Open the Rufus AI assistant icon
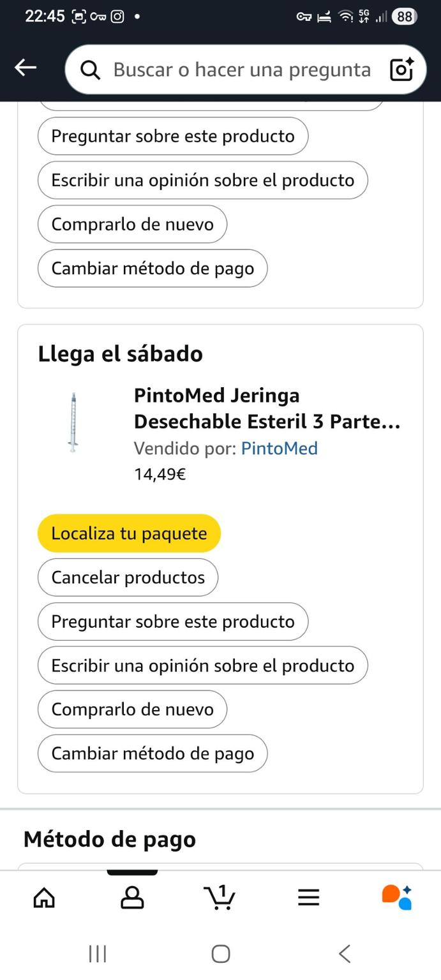Viewport: 441px width, 980px height. [x=396, y=897]
